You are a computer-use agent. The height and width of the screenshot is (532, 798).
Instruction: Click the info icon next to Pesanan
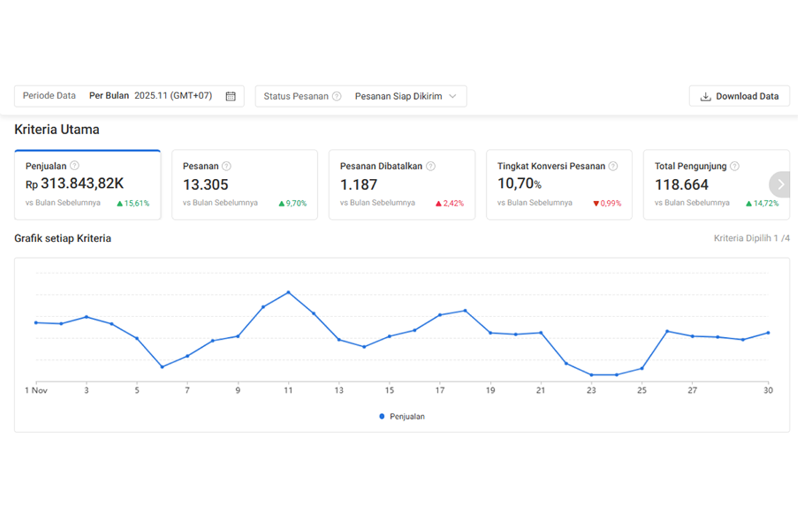point(226,166)
